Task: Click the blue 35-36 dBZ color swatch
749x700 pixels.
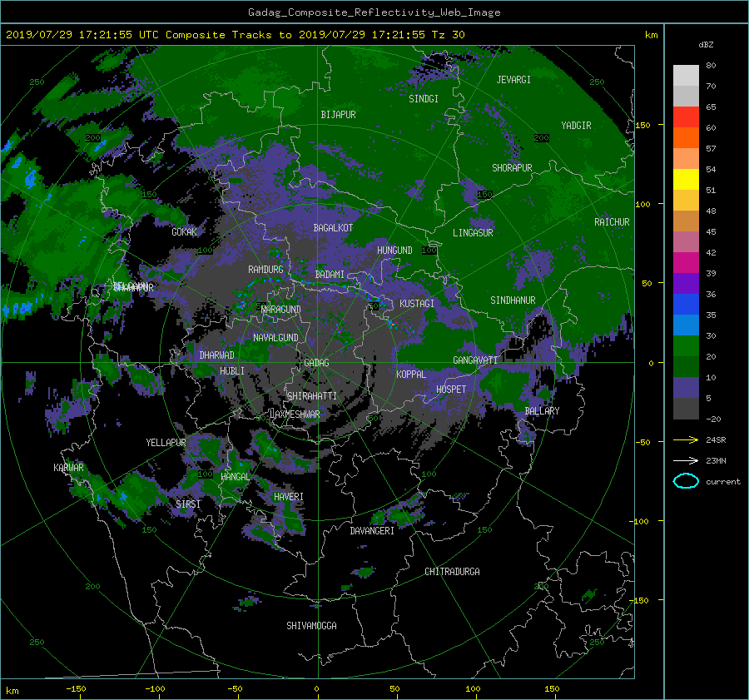Action: click(x=686, y=304)
